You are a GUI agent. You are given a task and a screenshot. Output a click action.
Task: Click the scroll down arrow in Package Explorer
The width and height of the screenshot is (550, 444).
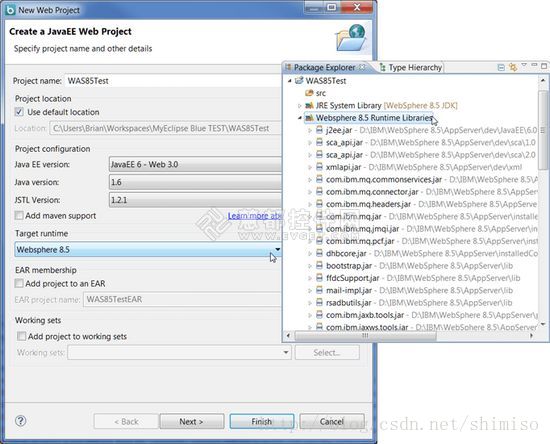[x=543, y=324]
